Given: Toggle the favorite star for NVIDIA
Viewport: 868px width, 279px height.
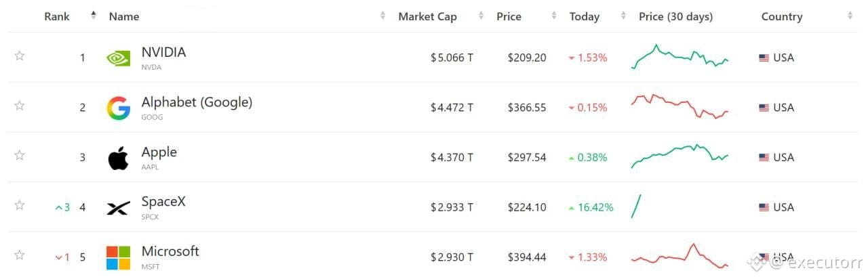Looking at the screenshot, I should pos(20,56).
